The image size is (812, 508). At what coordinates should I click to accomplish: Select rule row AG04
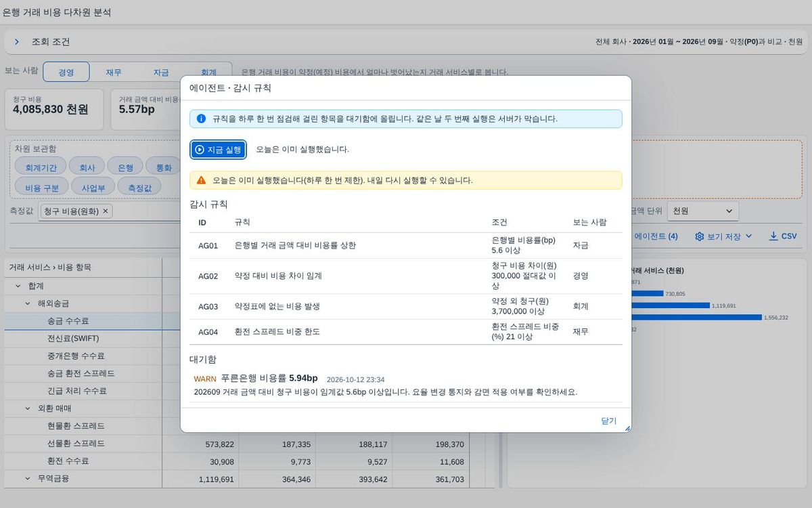point(406,332)
